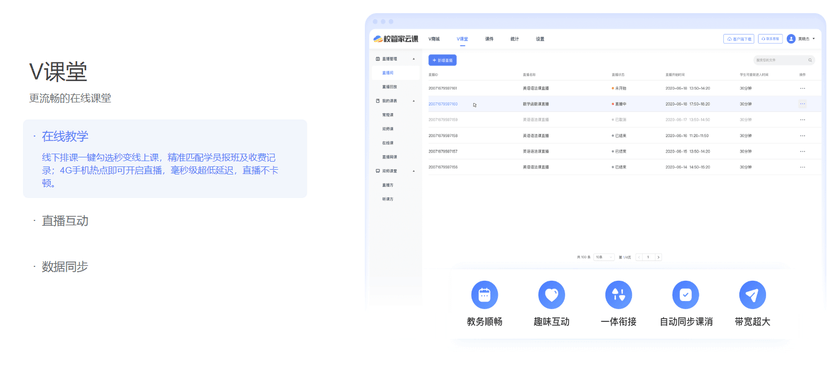Click the live ID ending 156

coord(443,167)
